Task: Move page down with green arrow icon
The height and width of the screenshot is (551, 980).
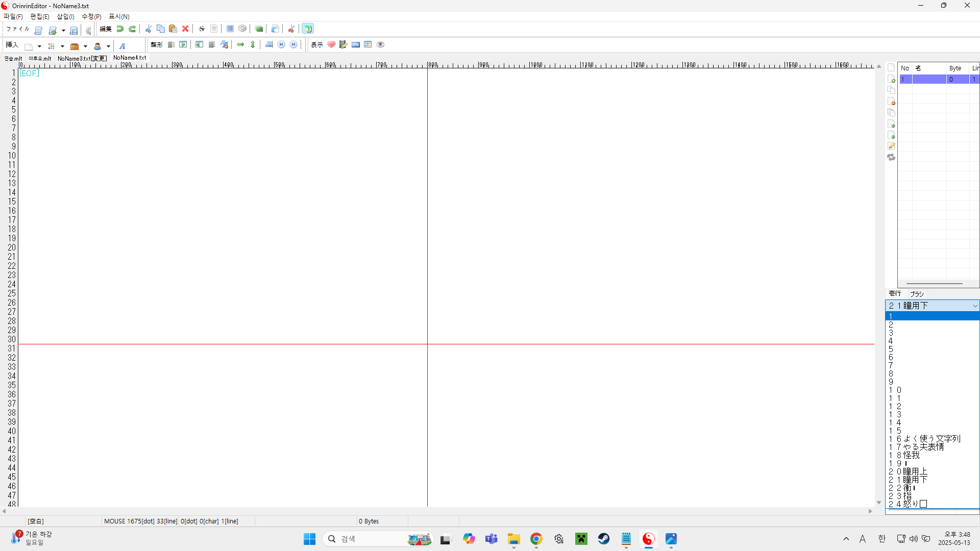Action: (891, 135)
